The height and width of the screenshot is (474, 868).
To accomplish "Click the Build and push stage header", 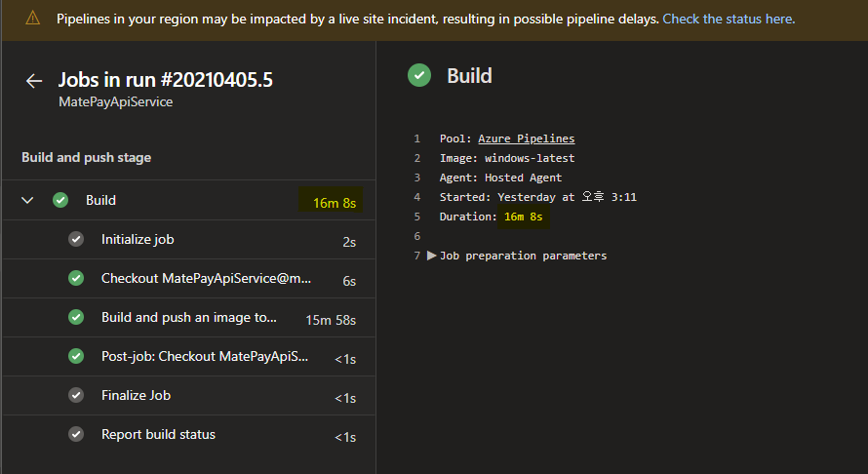I will pyautogui.click(x=86, y=157).
